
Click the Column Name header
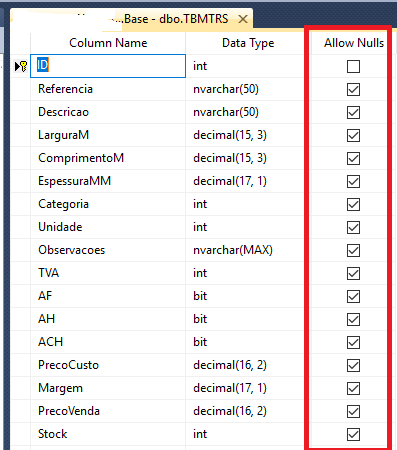pyautogui.click(x=108, y=43)
